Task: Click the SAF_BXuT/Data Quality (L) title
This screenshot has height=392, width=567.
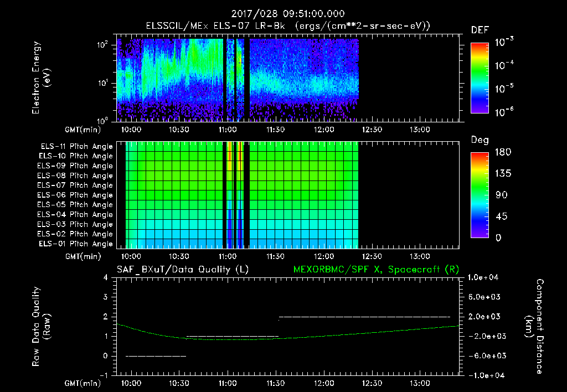Action: (183, 270)
